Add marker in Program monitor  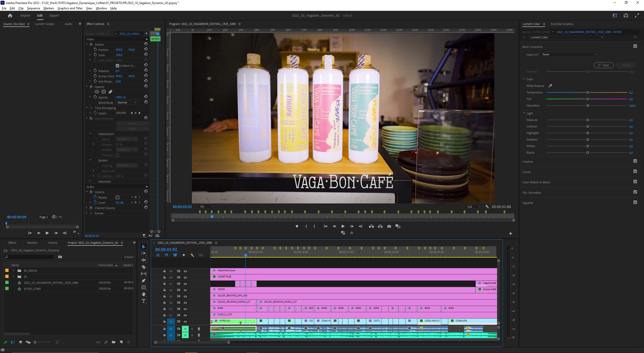coord(297,226)
